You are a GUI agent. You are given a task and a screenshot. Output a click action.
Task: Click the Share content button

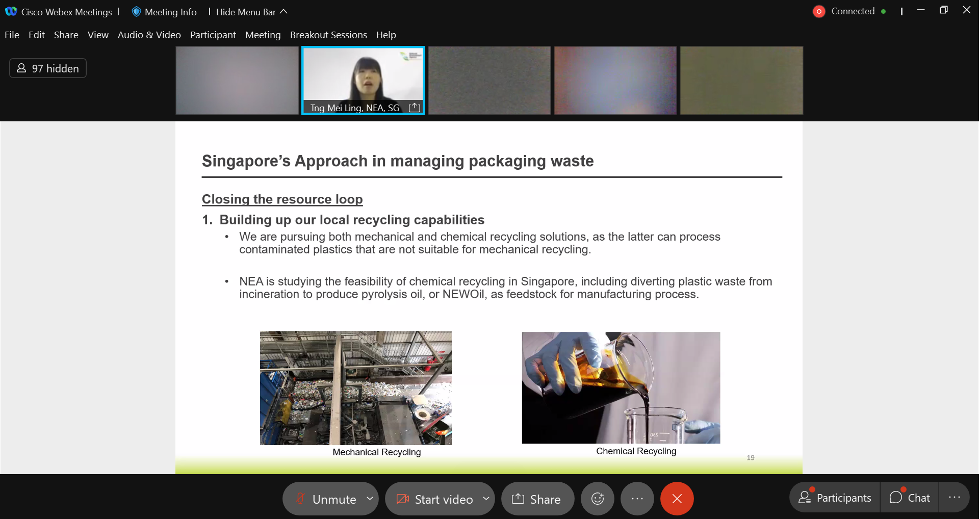[537, 499]
